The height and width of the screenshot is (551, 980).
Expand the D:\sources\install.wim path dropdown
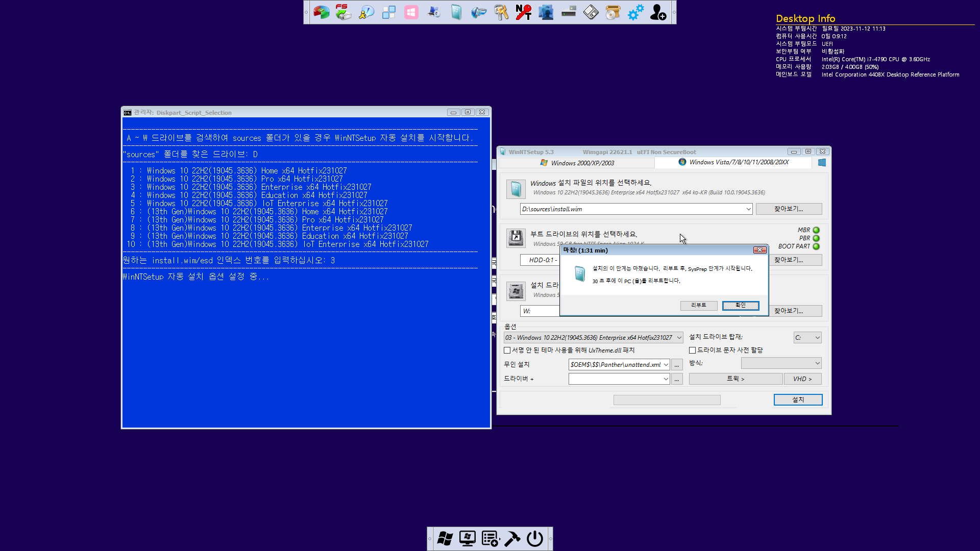748,209
